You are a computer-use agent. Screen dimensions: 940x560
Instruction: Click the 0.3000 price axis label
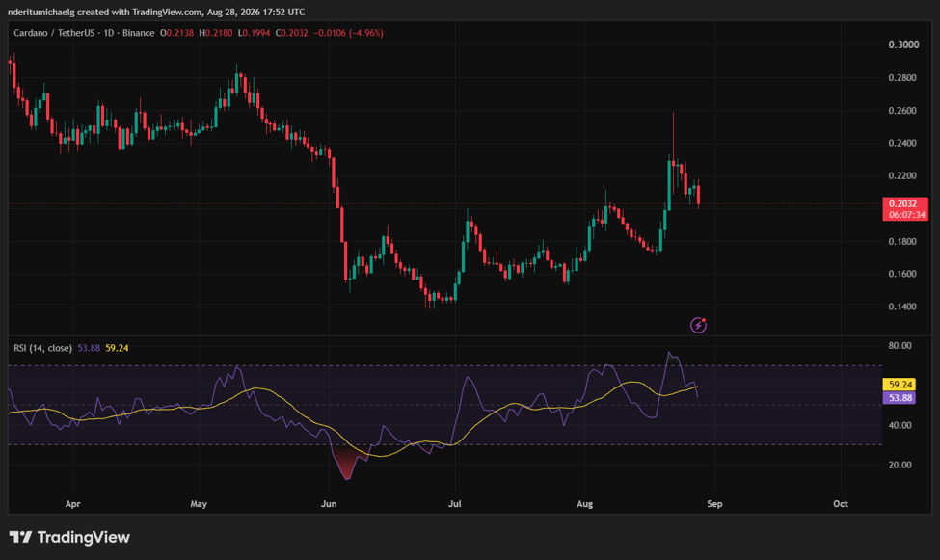pos(903,45)
